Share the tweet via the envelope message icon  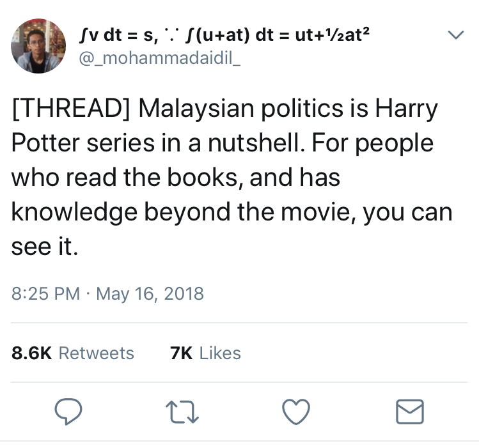click(410, 412)
